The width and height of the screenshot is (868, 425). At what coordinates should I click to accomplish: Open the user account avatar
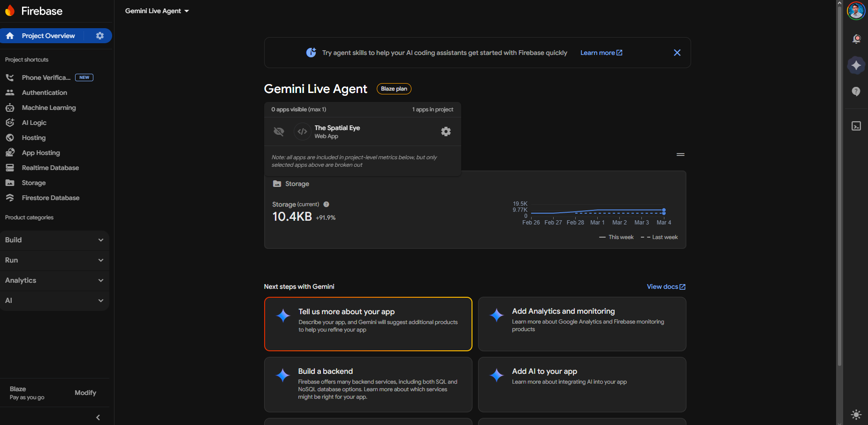pyautogui.click(x=856, y=11)
